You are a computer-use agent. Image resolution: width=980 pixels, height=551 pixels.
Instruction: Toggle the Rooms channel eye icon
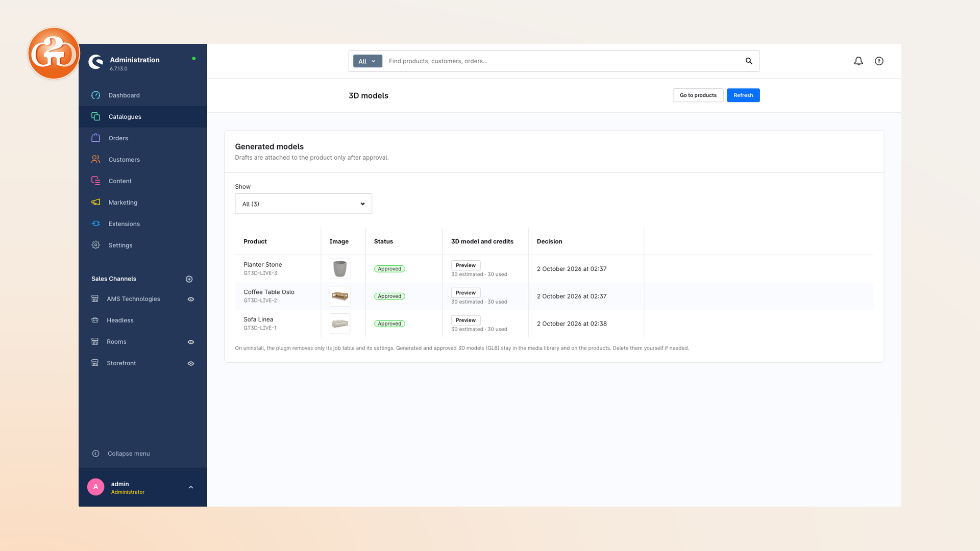point(191,342)
